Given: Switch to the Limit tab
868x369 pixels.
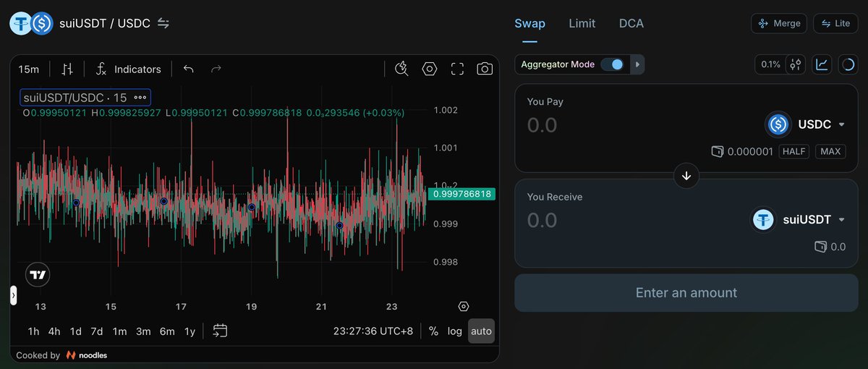Looking at the screenshot, I should 582,23.
